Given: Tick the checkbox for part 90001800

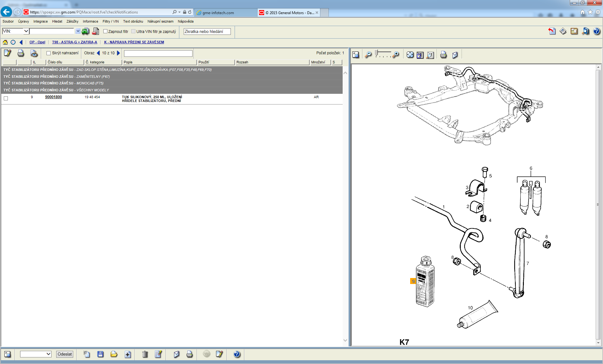Looking at the screenshot, I should click(x=6, y=99).
